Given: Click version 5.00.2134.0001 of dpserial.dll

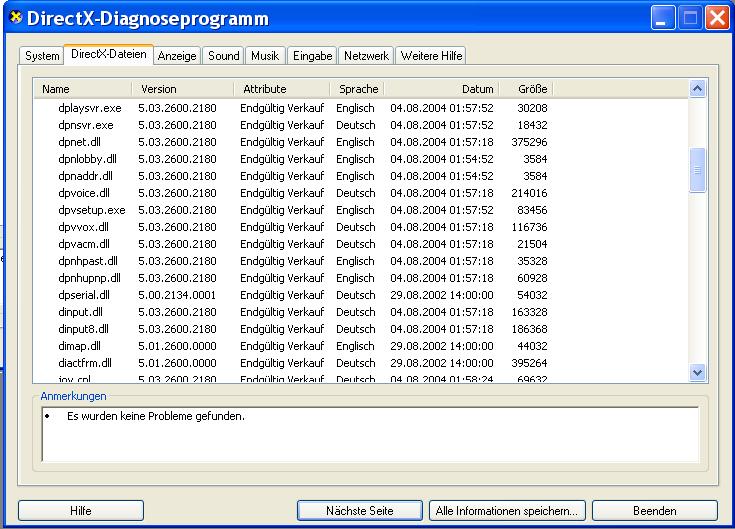Looking at the screenshot, I should pos(177,295).
